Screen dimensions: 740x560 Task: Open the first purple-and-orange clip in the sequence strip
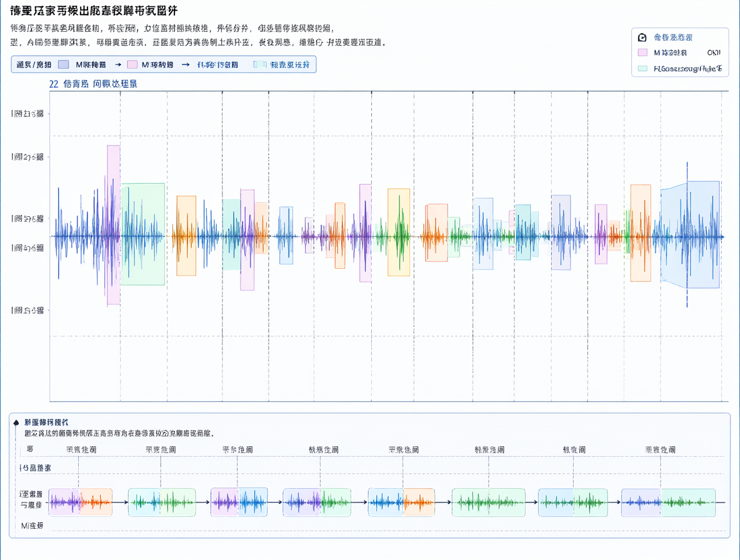pos(81,502)
